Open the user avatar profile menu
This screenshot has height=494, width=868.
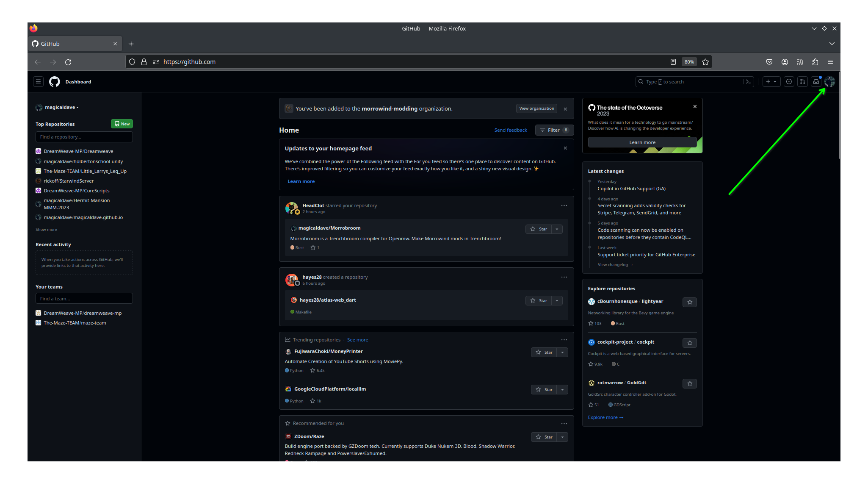[829, 82]
